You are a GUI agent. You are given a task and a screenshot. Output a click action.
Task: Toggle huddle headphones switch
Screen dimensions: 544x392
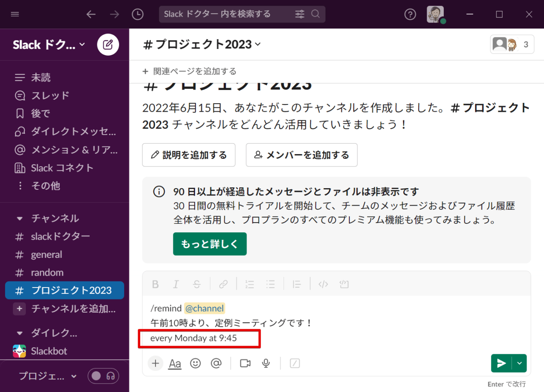pos(103,376)
